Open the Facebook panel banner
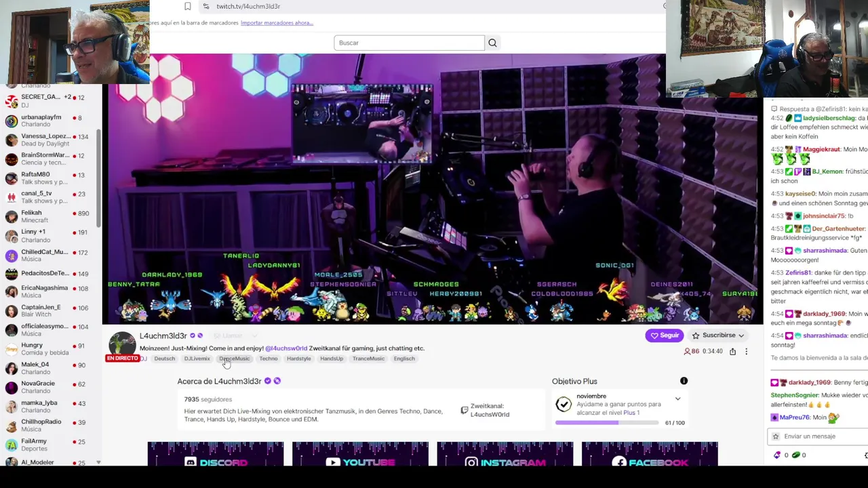 [x=650, y=454]
